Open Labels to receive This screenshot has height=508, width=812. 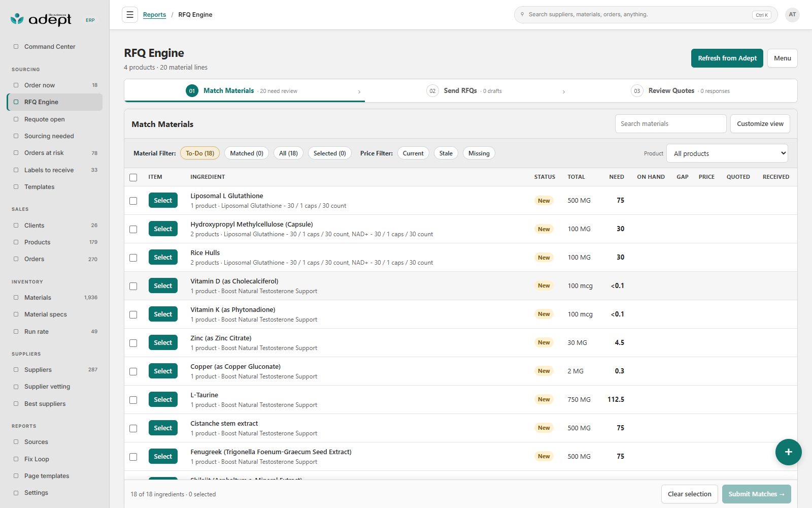(x=55, y=170)
